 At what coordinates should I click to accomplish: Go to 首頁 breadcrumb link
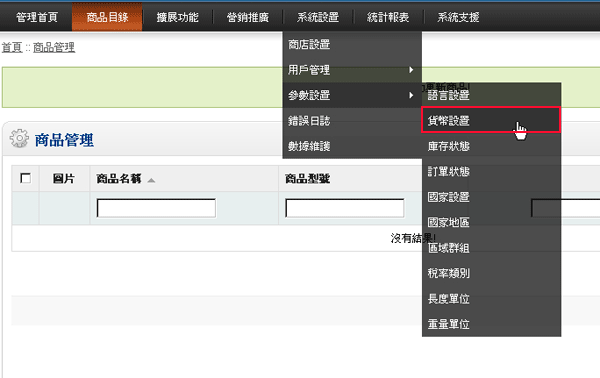pos(12,47)
